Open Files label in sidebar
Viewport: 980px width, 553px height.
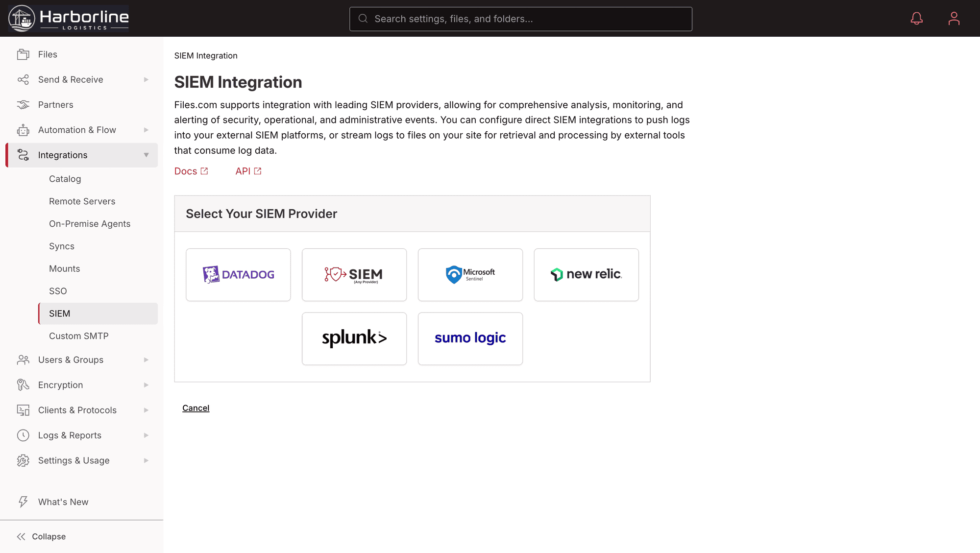pos(48,54)
